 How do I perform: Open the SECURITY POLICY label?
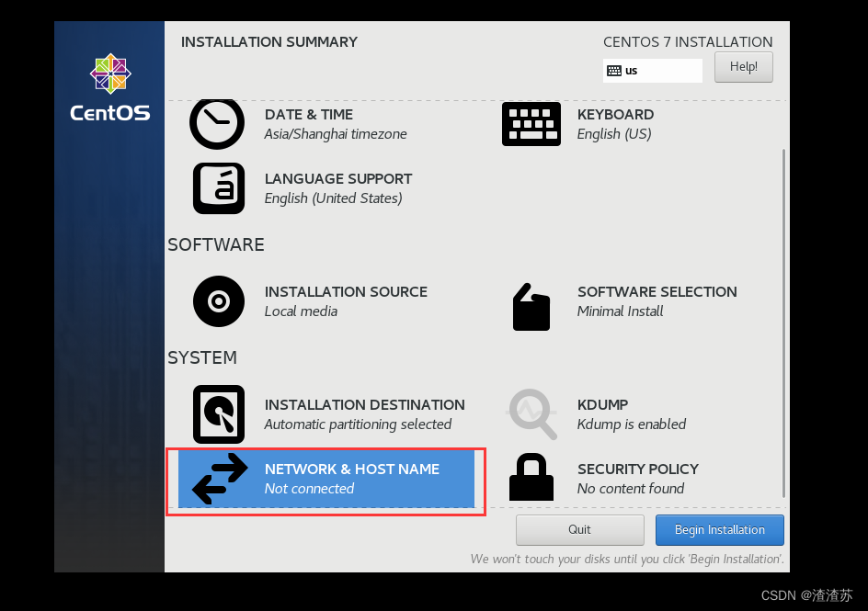(x=638, y=469)
